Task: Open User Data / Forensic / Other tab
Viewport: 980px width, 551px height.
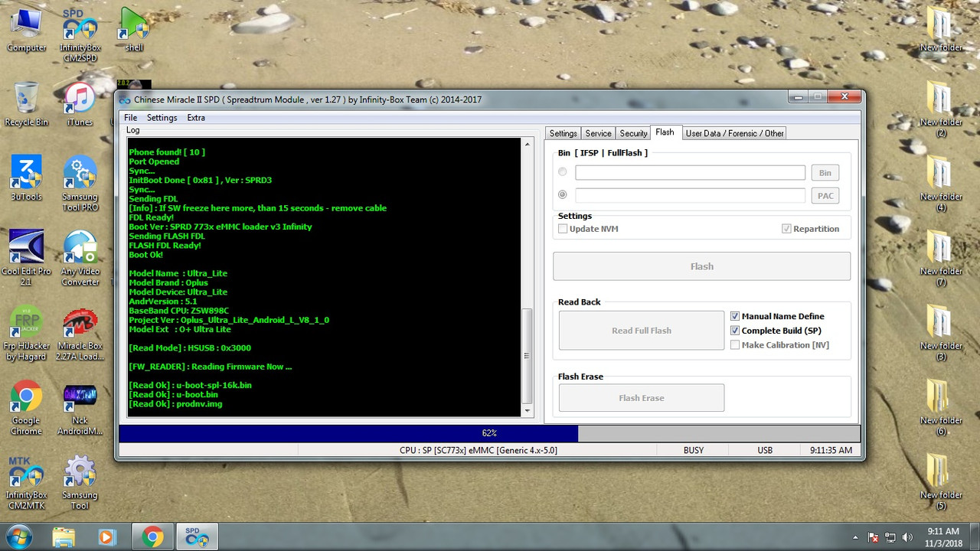Action: (x=734, y=133)
